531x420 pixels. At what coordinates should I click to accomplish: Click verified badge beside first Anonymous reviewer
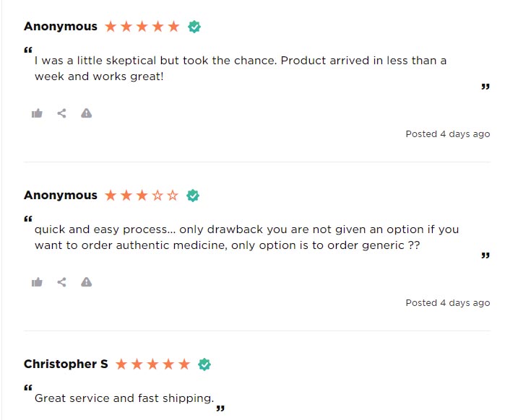click(194, 27)
